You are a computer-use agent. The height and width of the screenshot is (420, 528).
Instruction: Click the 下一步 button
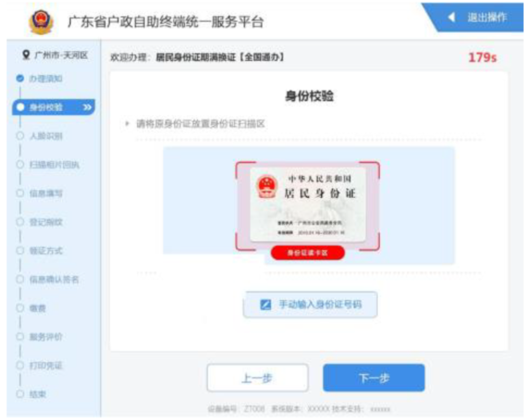(x=374, y=378)
